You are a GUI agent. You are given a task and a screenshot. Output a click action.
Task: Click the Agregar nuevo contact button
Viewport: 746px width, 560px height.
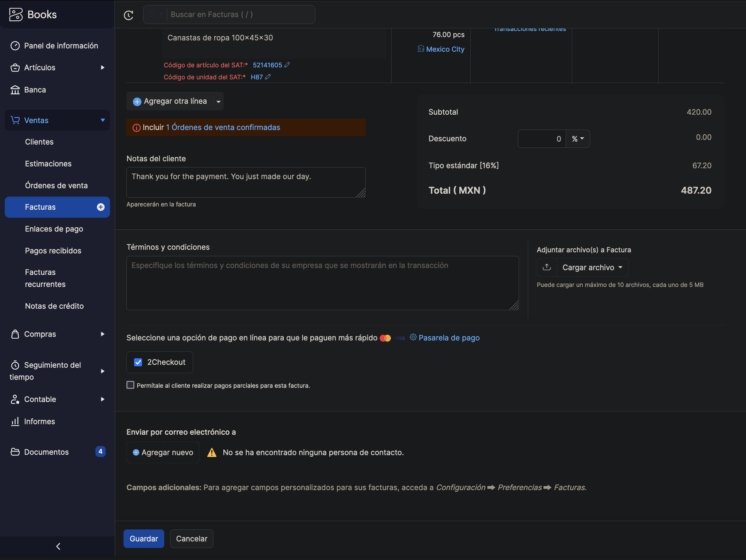click(162, 452)
